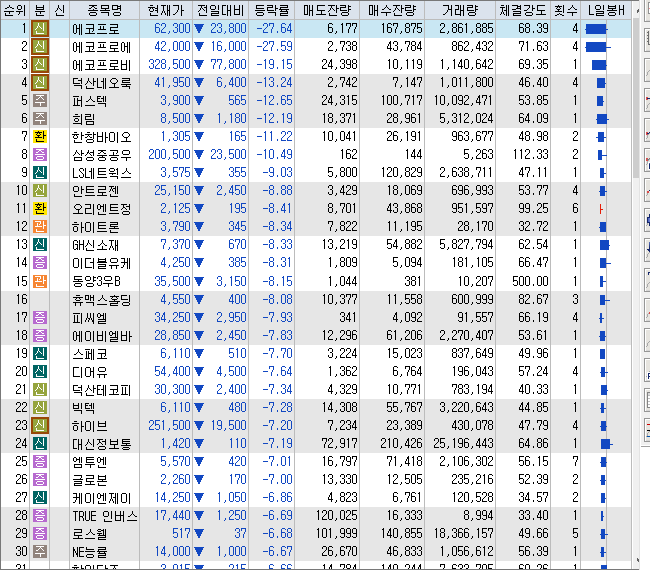Click the change rate -27.64
This screenshot has width=650, height=570.
coord(274,29)
